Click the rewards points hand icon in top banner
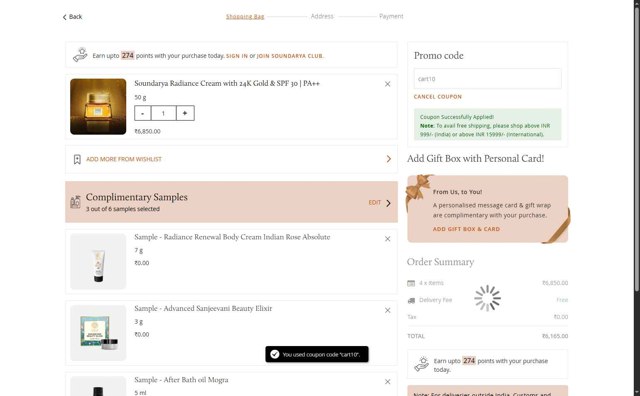 point(80,55)
